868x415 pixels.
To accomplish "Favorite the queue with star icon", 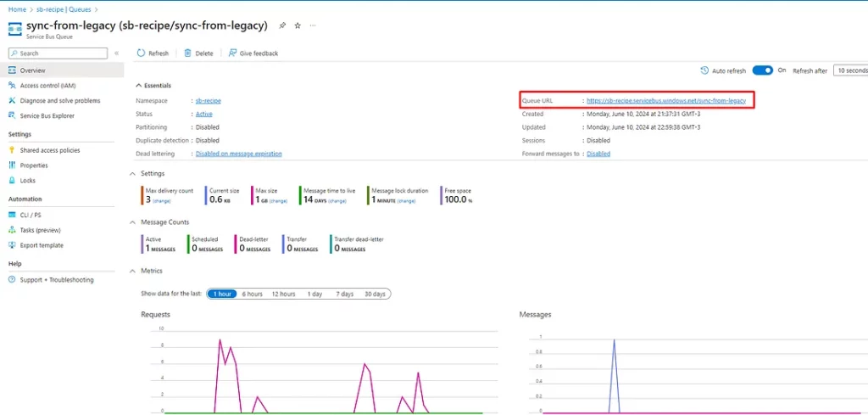I will coord(298,25).
